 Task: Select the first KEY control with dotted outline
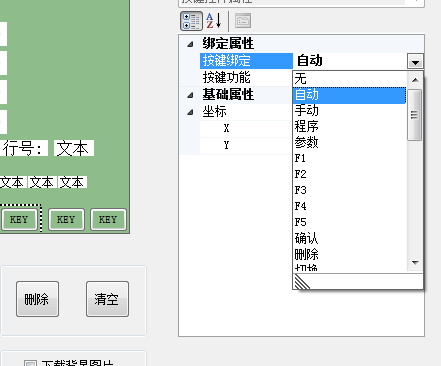pos(19,219)
